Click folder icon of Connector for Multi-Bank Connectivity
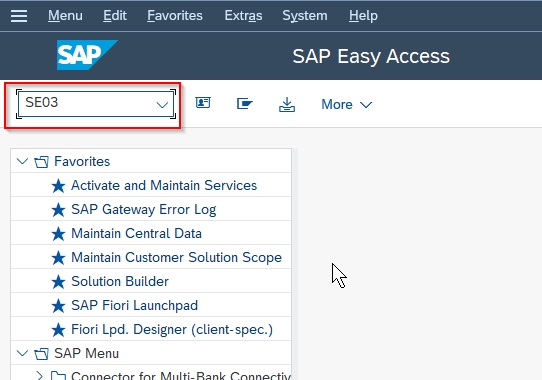Screen dimensions: 542x380 [58, 376]
